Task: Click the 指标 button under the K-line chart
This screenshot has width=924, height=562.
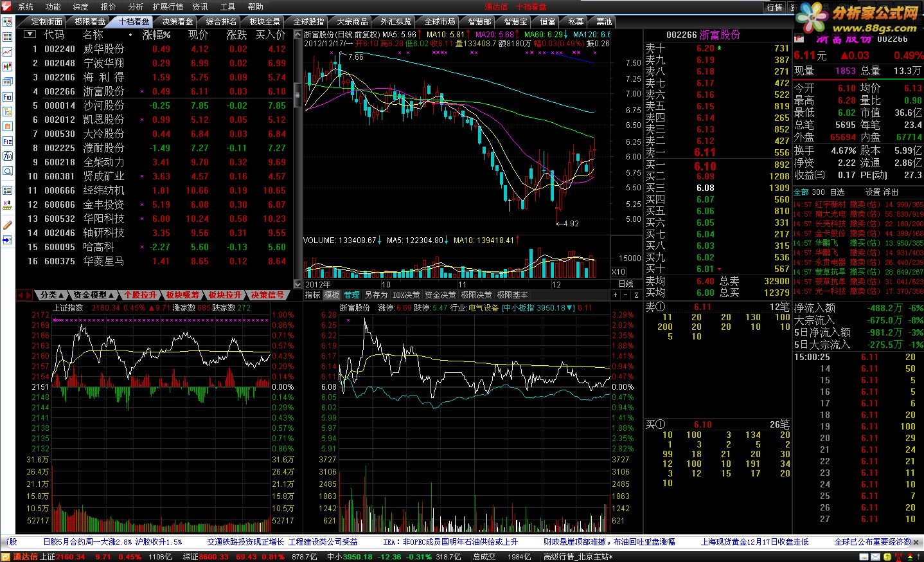Action: click(x=313, y=295)
